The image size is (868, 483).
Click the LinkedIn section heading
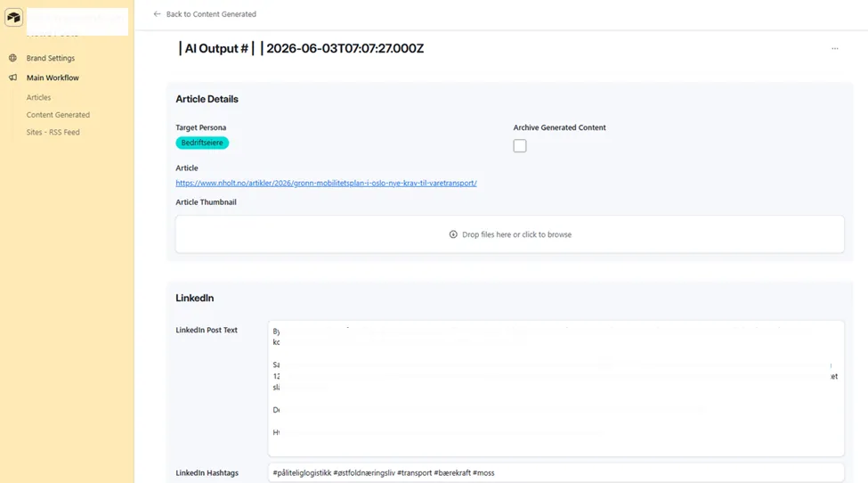tap(195, 298)
